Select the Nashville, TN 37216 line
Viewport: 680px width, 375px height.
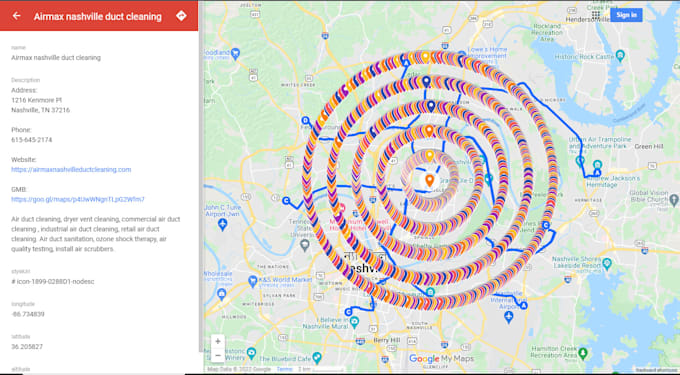[x=40, y=110]
